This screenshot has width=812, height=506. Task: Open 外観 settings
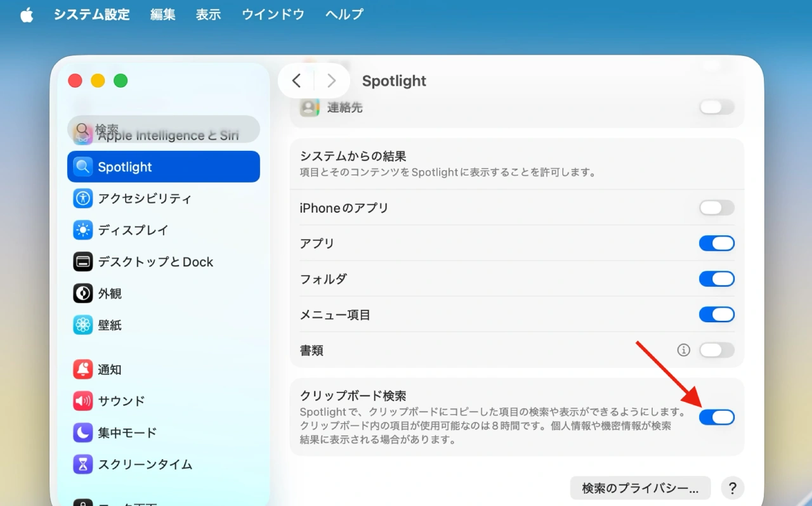[x=111, y=294]
